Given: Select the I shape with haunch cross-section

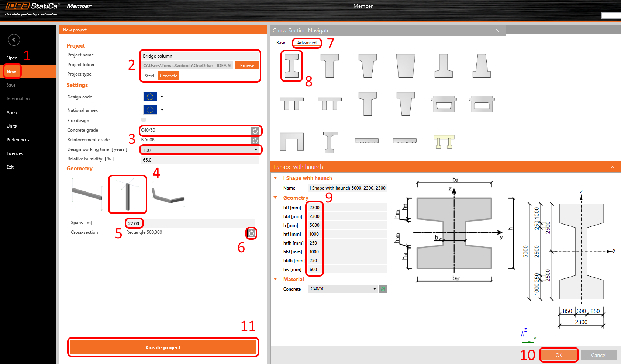Looking at the screenshot, I should point(291,66).
